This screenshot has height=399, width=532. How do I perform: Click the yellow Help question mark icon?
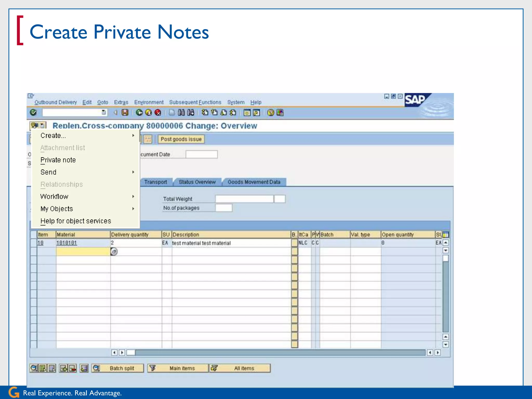271,113
